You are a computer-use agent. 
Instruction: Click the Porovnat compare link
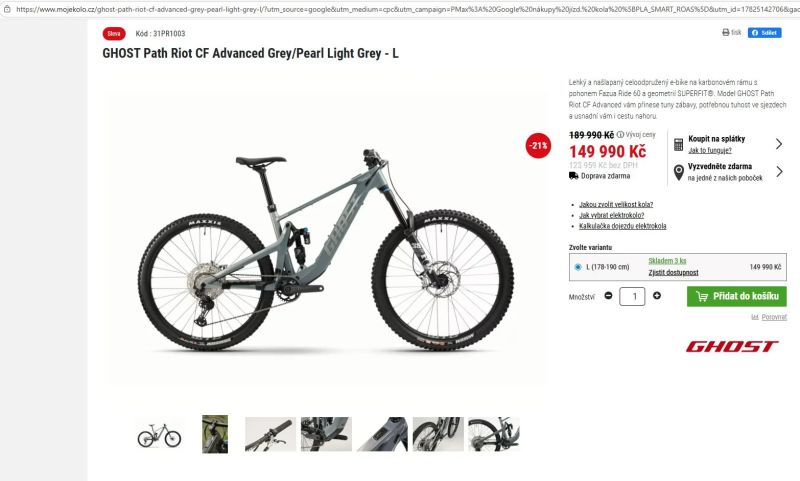coord(774,317)
